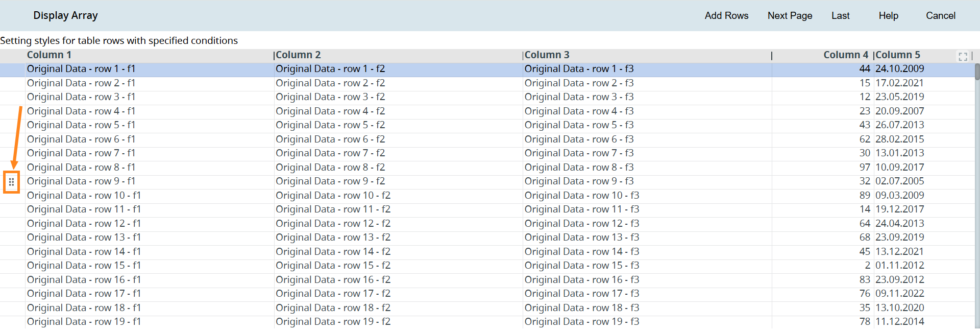Click the Add Rows button
Screen dimensions: 980x331
click(726, 16)
